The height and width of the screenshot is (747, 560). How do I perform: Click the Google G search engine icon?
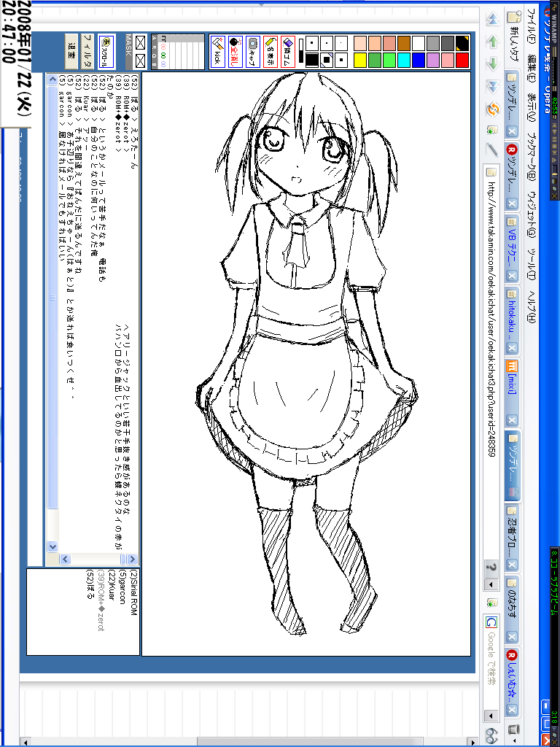491,622
